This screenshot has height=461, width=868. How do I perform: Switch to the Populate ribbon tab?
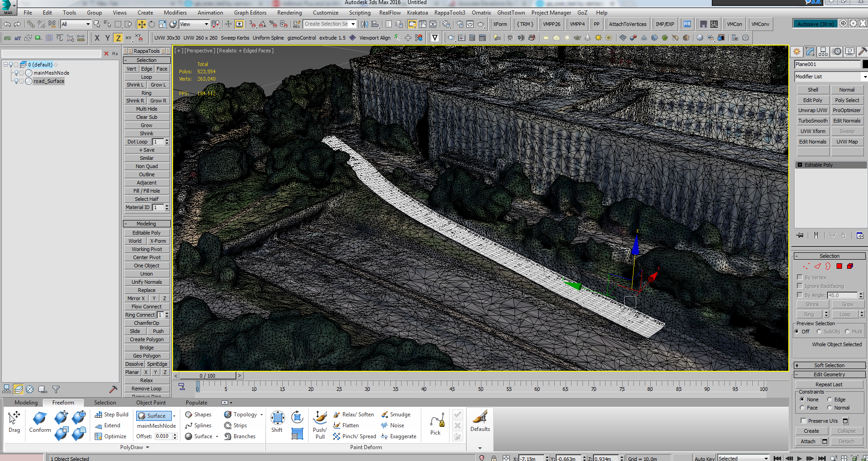pyautogui.click(x=196, y=403)
